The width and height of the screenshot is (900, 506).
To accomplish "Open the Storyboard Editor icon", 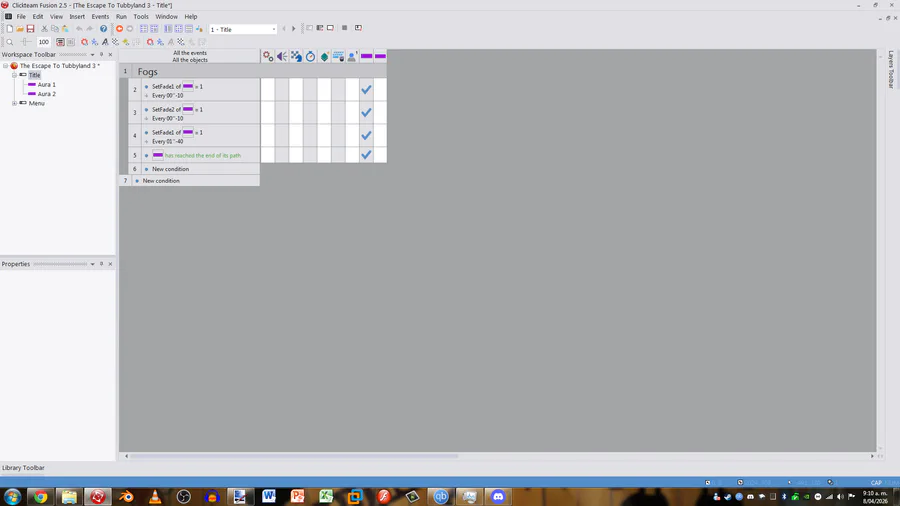I will coord(144,29).
